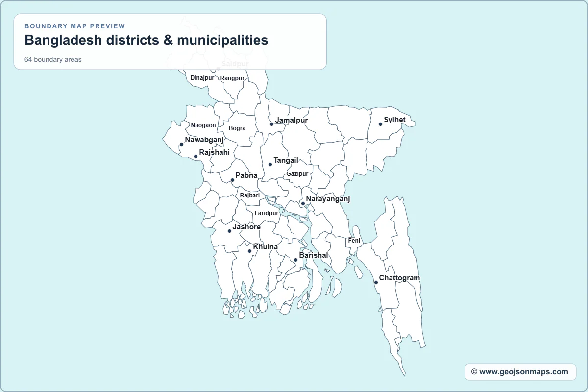The width and height of the screenshot is (588, 392).
Task: Click the Pabna city name label
Action: (246, 175)
